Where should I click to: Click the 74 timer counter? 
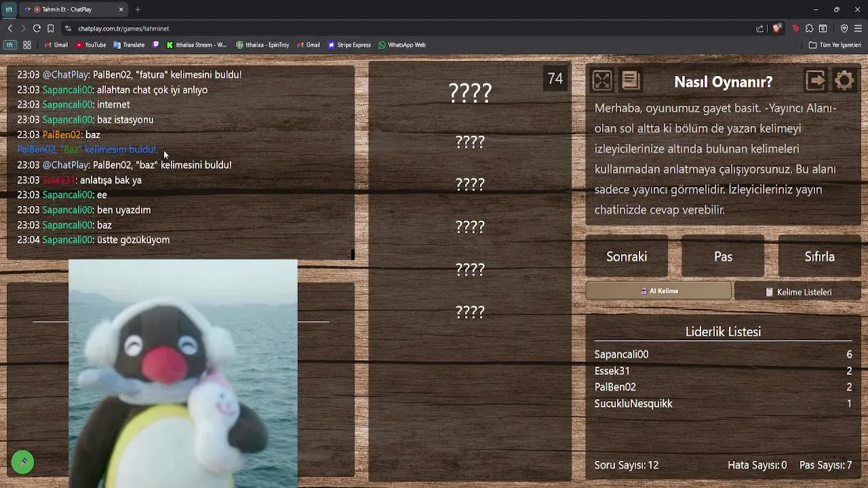click(x=555, y=79)
